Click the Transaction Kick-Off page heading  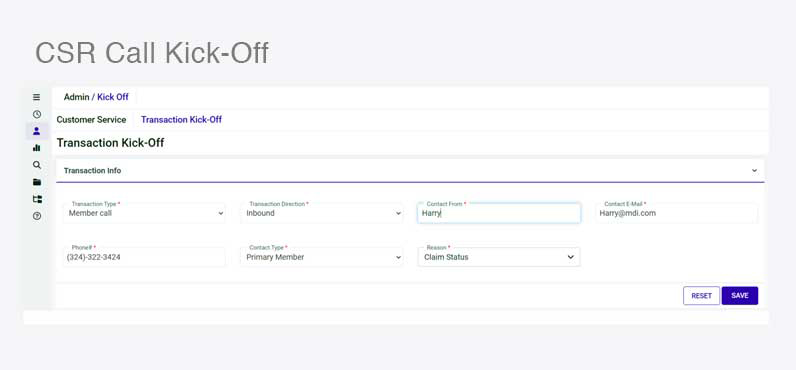coord(110,143)
